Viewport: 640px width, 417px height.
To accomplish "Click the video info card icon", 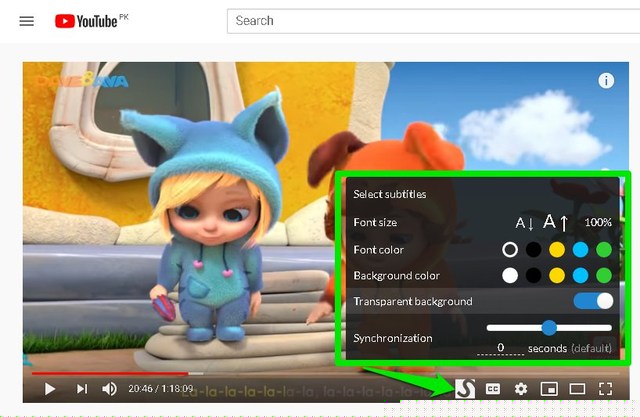I will tap(605, 81).
